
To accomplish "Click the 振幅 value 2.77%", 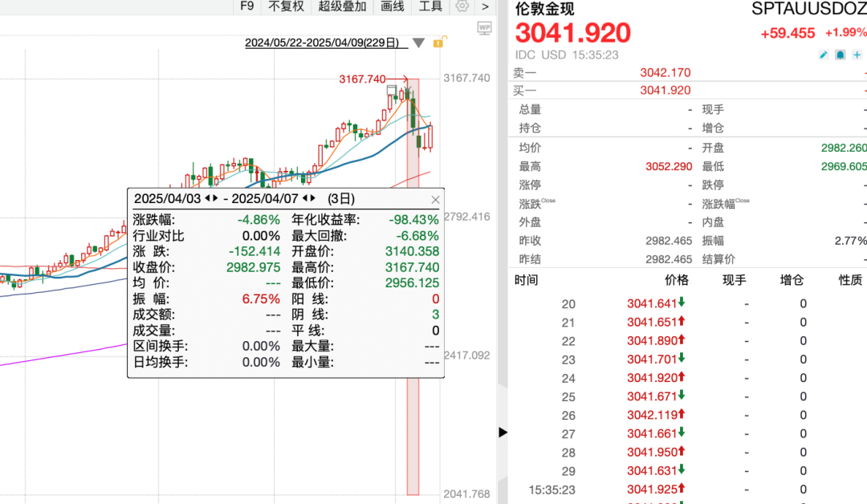I will click(x=850, y=241).
